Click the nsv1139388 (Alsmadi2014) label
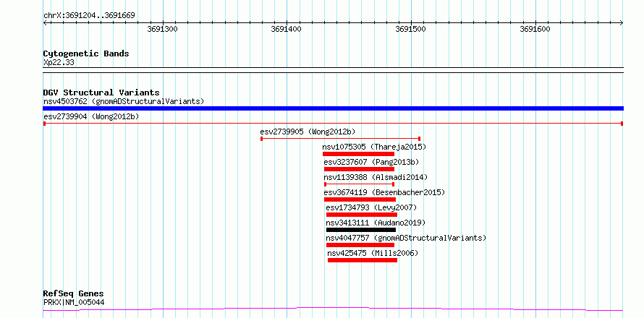This screenshot has width=644, height=318. click(376, 177)
